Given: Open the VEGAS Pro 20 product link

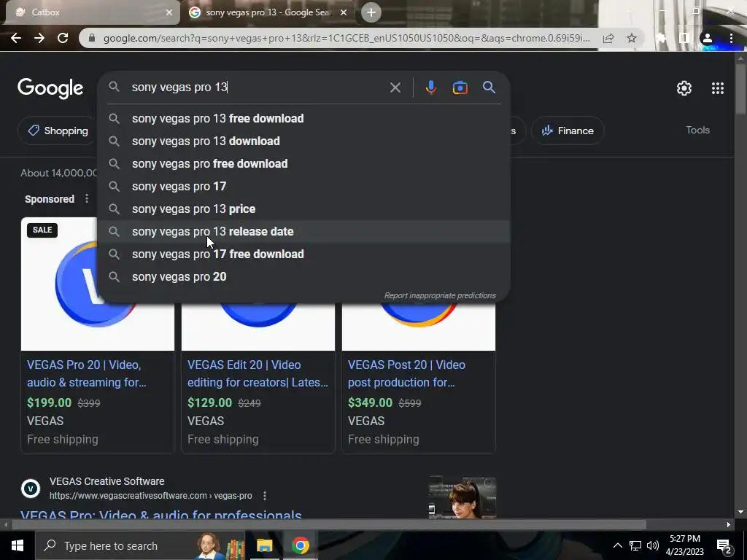Looking at the screenshot, I should [86, 373].
